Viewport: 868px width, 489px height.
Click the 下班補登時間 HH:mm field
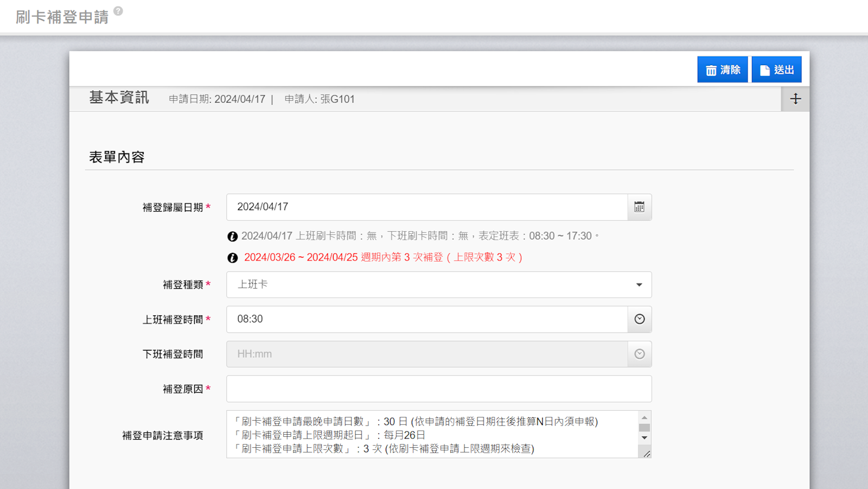426,354
